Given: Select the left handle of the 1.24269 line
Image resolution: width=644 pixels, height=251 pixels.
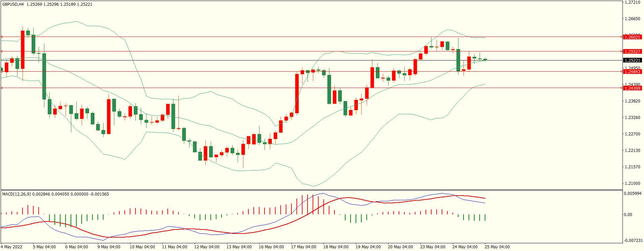Looking at the screenshot, I should click(2, 88).
